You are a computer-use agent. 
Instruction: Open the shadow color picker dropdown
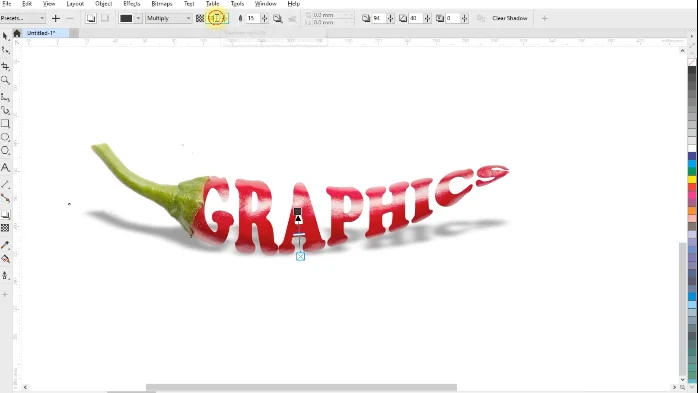[138, 18]
